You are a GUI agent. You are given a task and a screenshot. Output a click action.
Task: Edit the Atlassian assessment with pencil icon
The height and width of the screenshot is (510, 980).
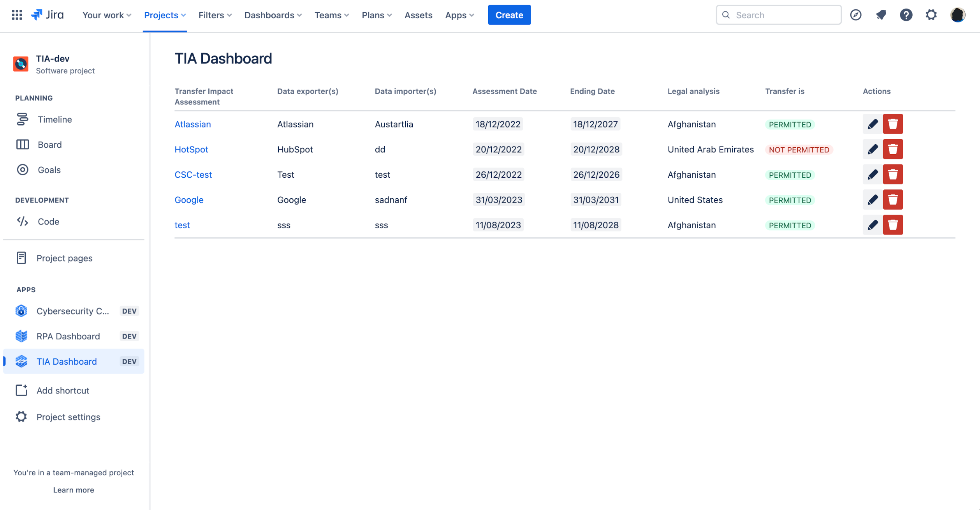[x=873, y=124]
